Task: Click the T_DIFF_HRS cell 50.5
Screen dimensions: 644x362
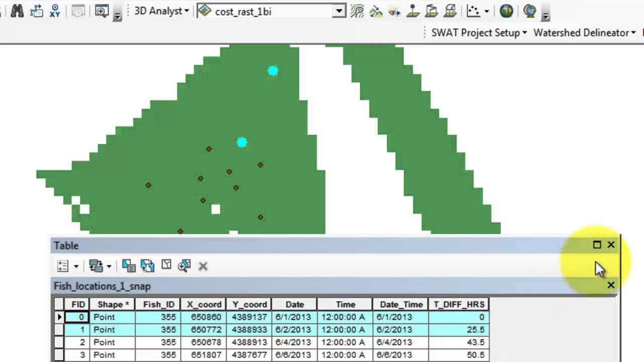Action: point(459,355)
